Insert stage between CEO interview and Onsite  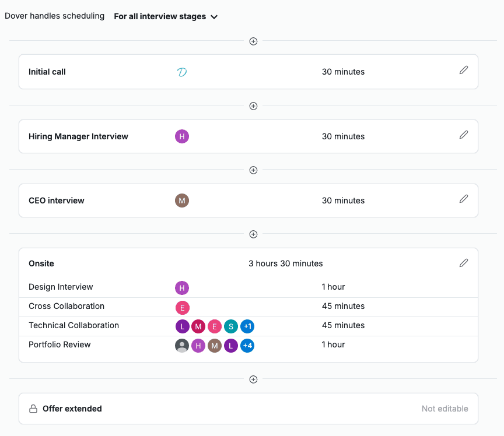click(x=253, y=234)
